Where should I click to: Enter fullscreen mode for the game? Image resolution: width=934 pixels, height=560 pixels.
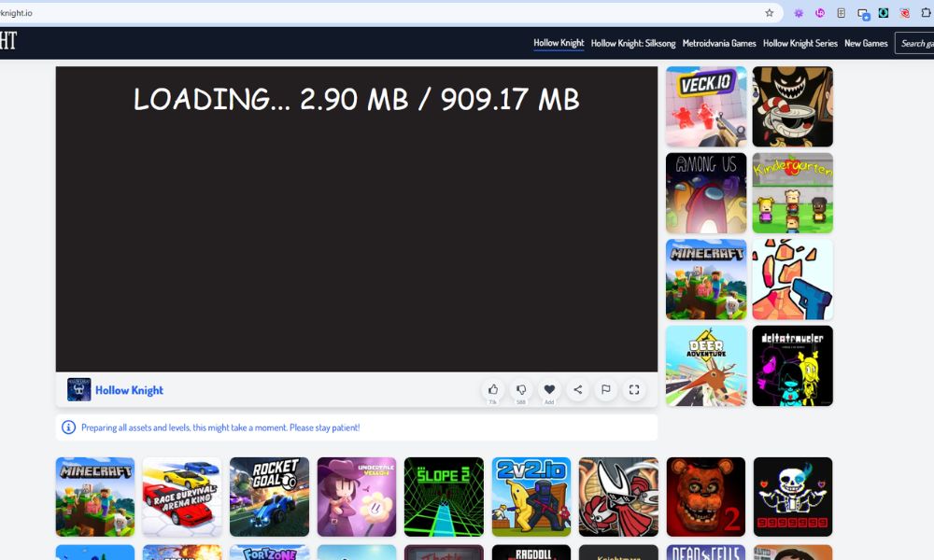tap(634, 389)
